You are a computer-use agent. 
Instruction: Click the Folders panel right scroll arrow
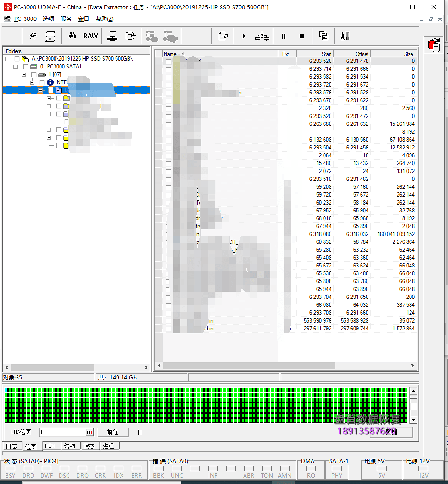(146, 368)
